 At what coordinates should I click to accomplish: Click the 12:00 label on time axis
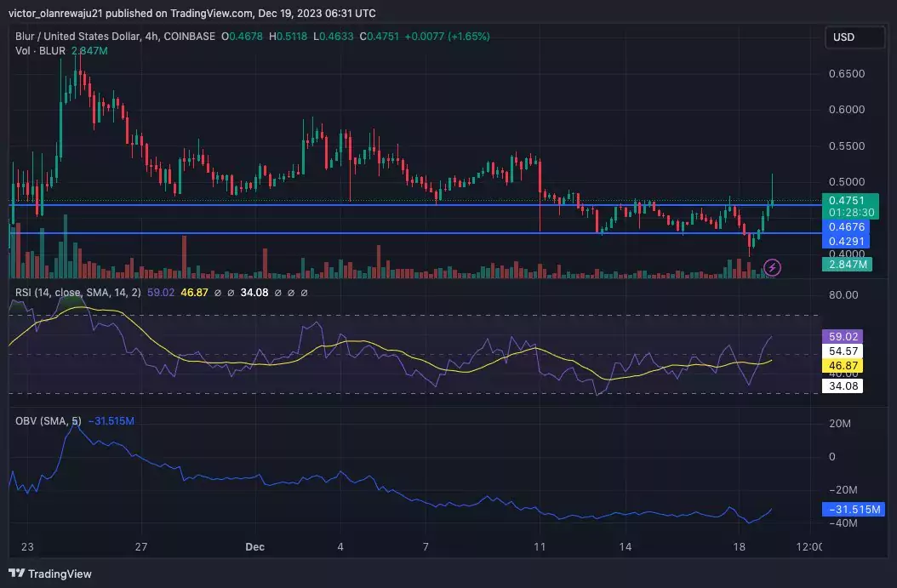tap(808, 547)
